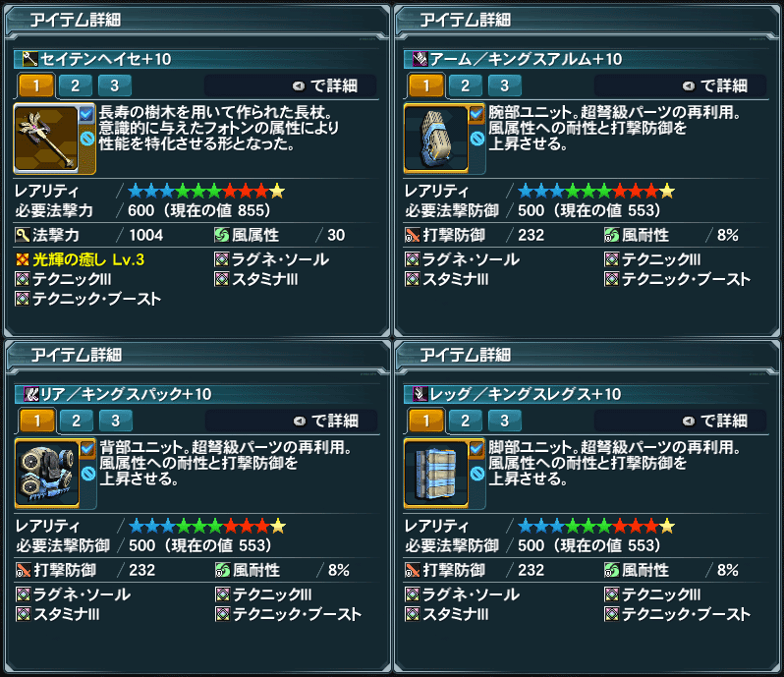The image size is (784, 677).
Task: Open the セイテンヘイセ rod weapon thumbnail
Action: click(46, 139)
